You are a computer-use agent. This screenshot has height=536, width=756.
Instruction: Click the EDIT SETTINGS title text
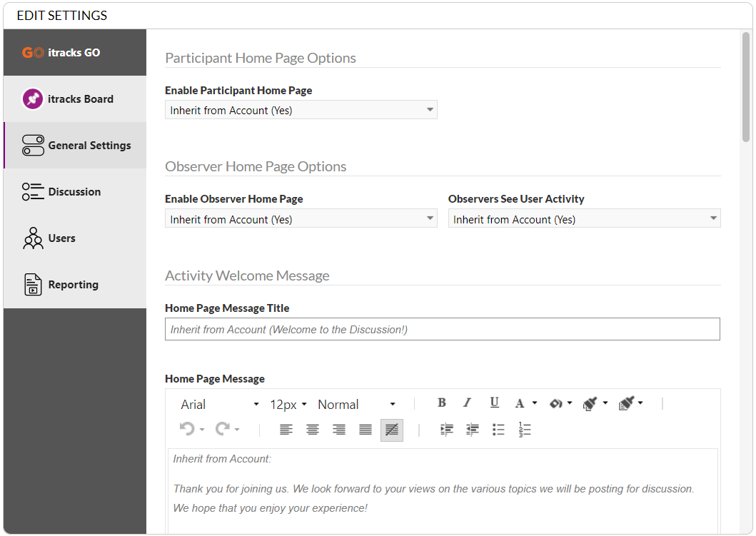[x=62, y=16]
